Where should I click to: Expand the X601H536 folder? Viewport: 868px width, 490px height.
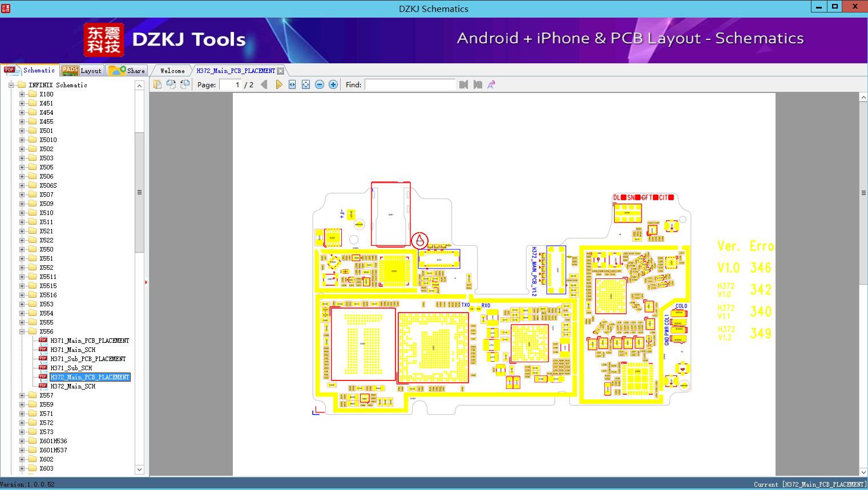click(x=22, y=441)
